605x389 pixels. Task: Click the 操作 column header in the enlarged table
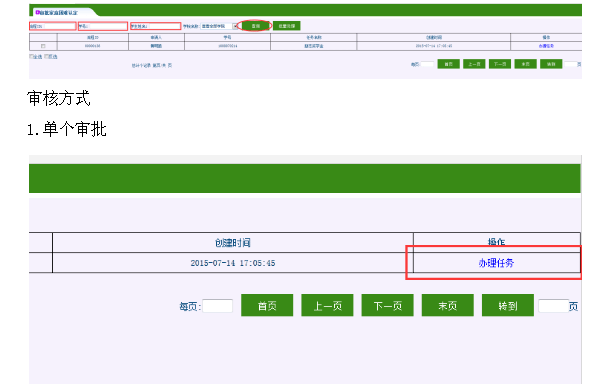[497, 242]
